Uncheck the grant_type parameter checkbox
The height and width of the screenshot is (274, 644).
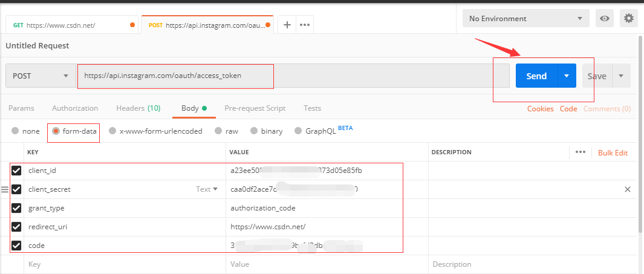(16, 208)
